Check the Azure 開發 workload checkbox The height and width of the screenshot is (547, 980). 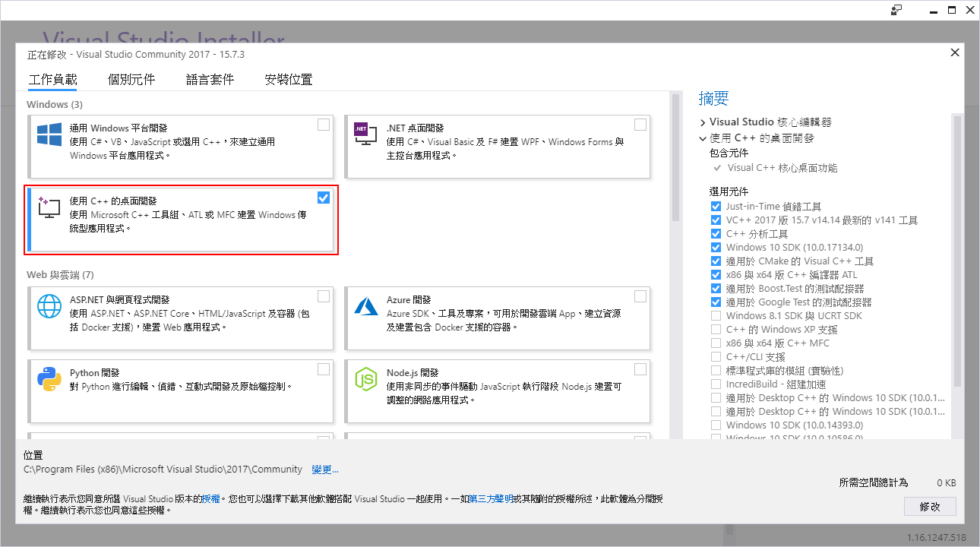click(640, 296)
